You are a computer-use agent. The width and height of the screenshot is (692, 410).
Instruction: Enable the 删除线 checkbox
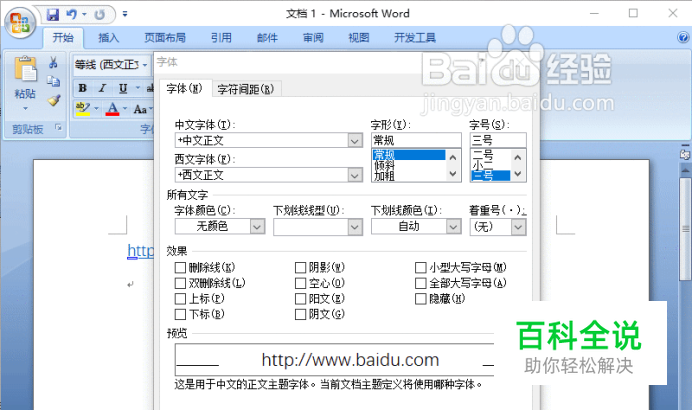pyautogui.click(x=180, y=267)
